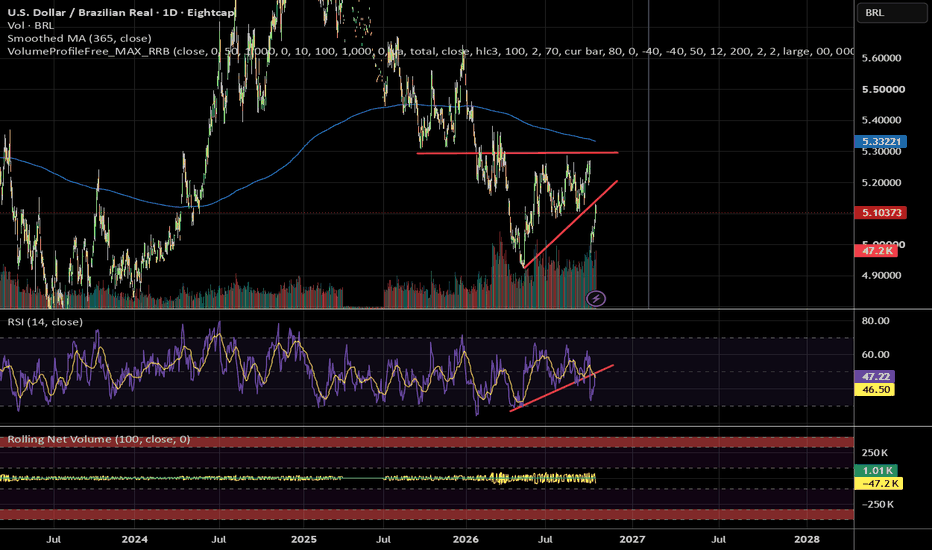Viewport: 932px width, 550px height.
Task: Select the RSI (14, close) legend
Action: [x=45, y=322]
